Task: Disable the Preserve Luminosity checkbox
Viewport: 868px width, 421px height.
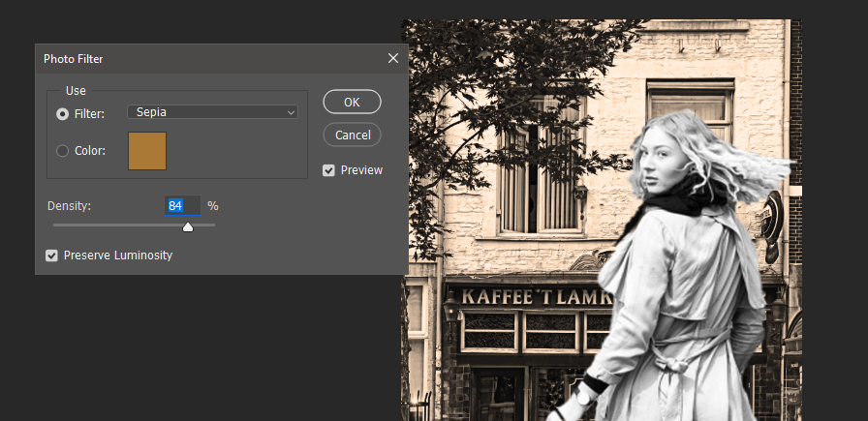Action: pyautogui.click(x=52, y=256)
